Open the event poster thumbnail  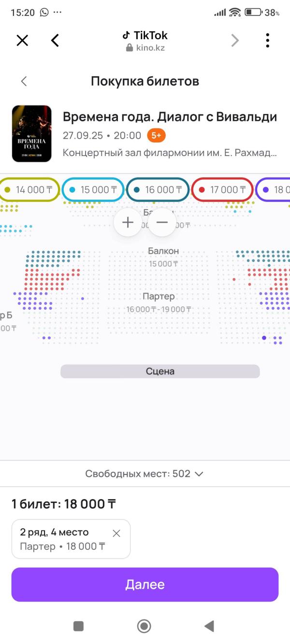pyautogui.click(x=32, y=133)
